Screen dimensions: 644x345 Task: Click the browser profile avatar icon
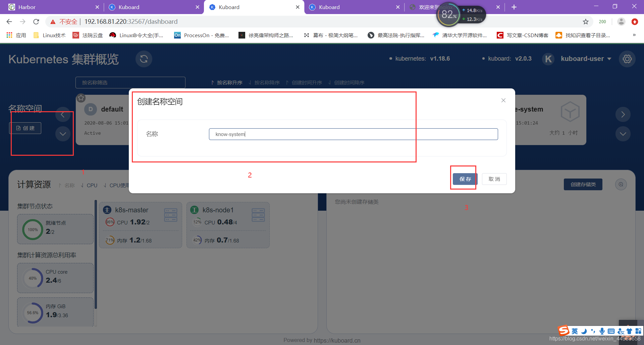[x=621, y=22]
